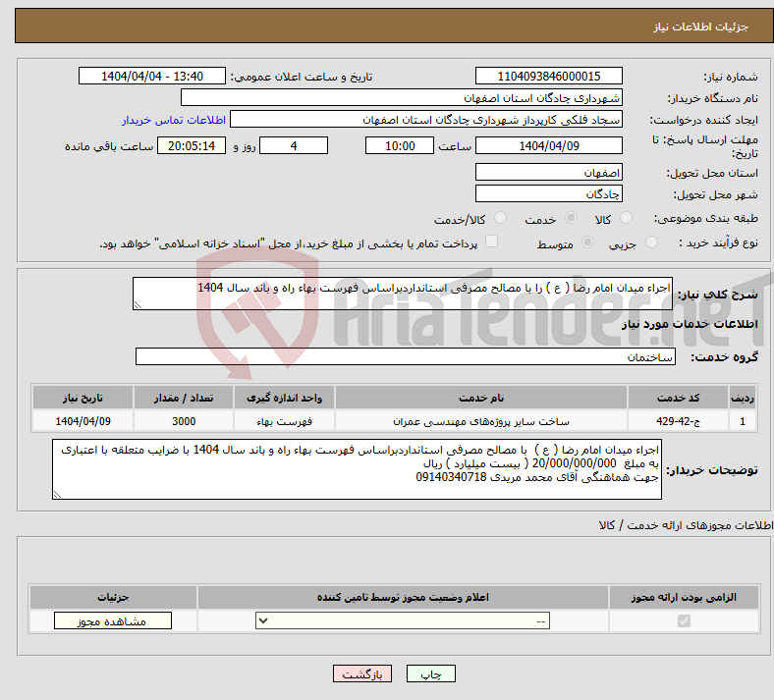The width and height of the screenshot is (774, 700).
Task: Click the resize handle of description box
Action: [x=138, y=305]
